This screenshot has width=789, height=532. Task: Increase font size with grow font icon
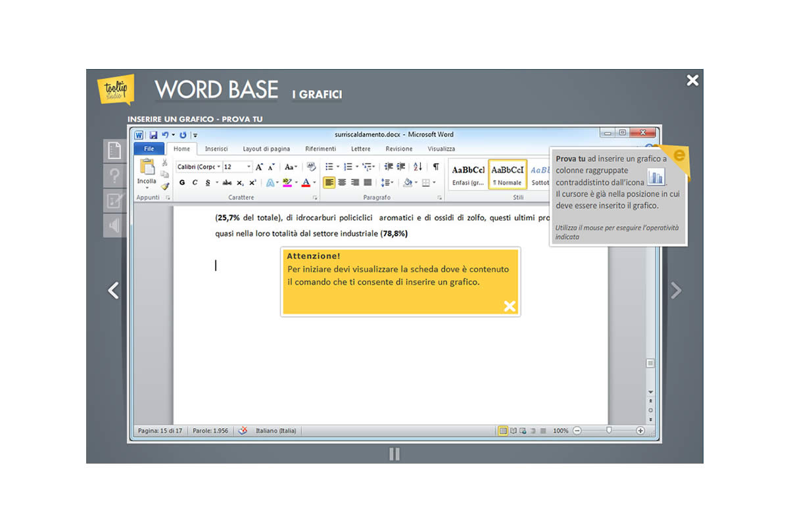[x=259, y=167]
